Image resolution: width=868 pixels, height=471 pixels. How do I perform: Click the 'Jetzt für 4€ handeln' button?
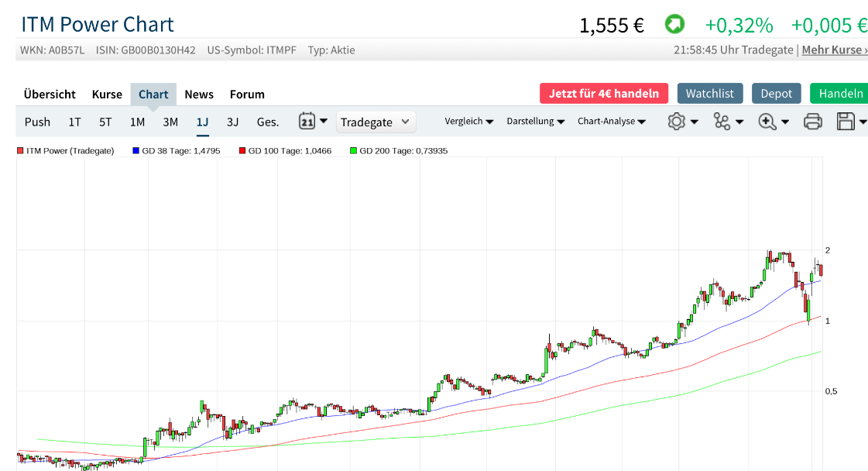(604, 94)
